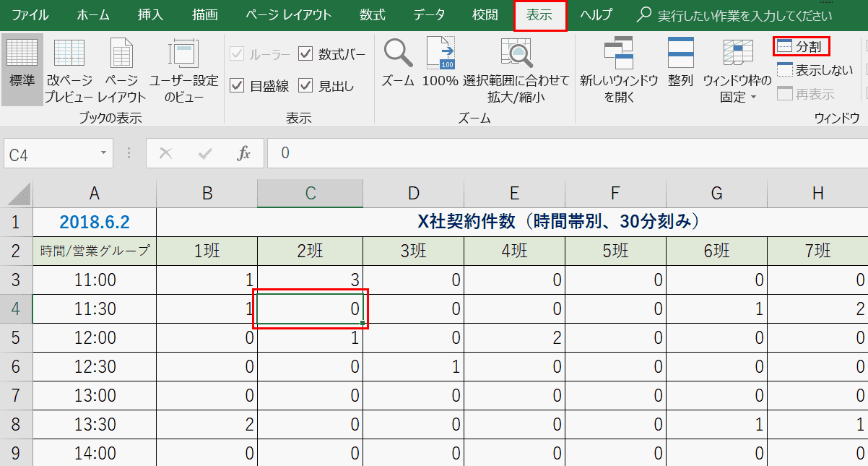Switch to the 描画 tab
The image size is (868, 466).
tap(205, 15)
